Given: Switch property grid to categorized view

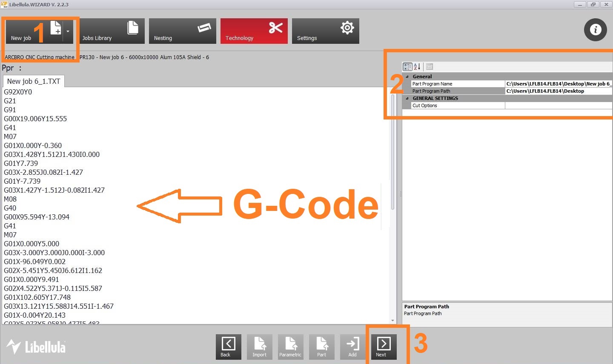Looking at the screenshot, I should click(x=407, y=66).
